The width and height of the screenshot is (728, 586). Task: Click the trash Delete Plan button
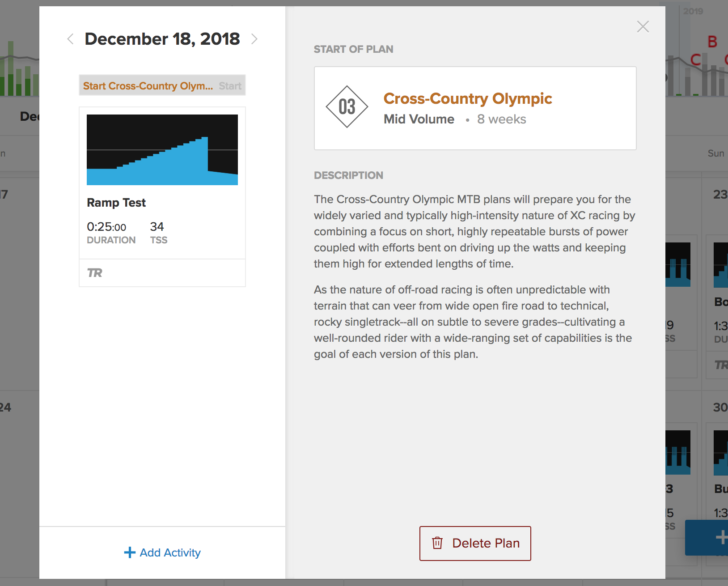pos(475,543)
